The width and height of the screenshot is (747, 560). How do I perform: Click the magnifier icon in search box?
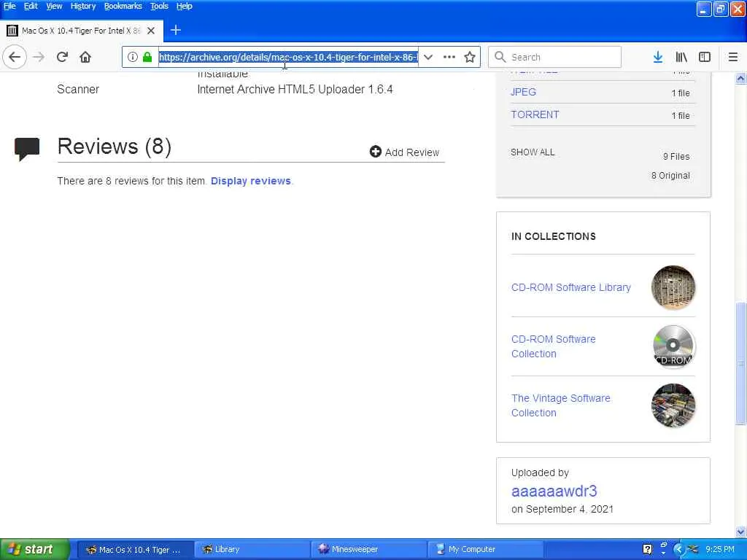click(x=500, y=57)
